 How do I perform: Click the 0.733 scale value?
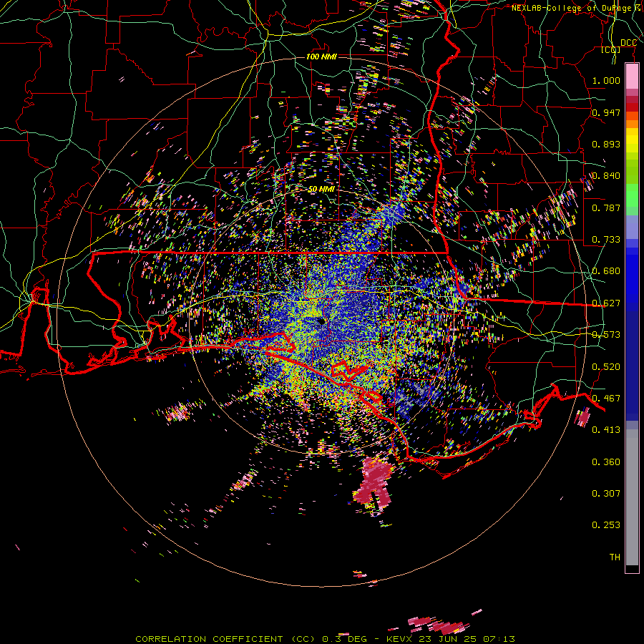click(x=606, y=240)
